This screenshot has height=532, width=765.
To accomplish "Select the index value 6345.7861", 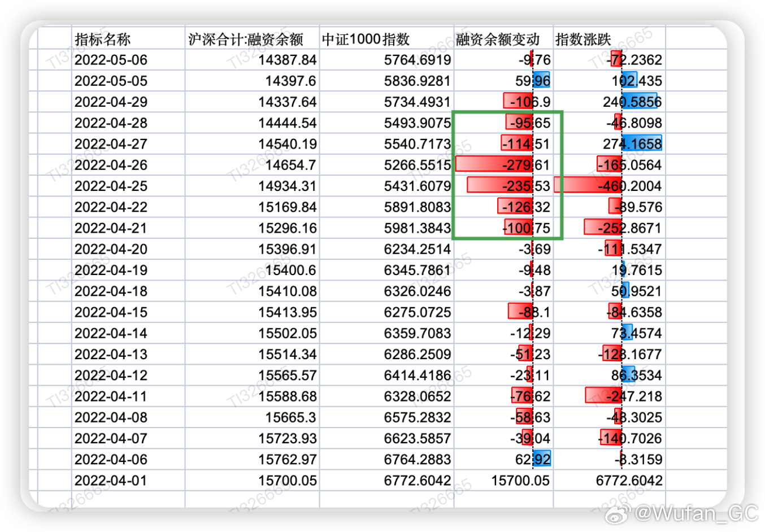I will pyautogui.click(x=386, y=270).
